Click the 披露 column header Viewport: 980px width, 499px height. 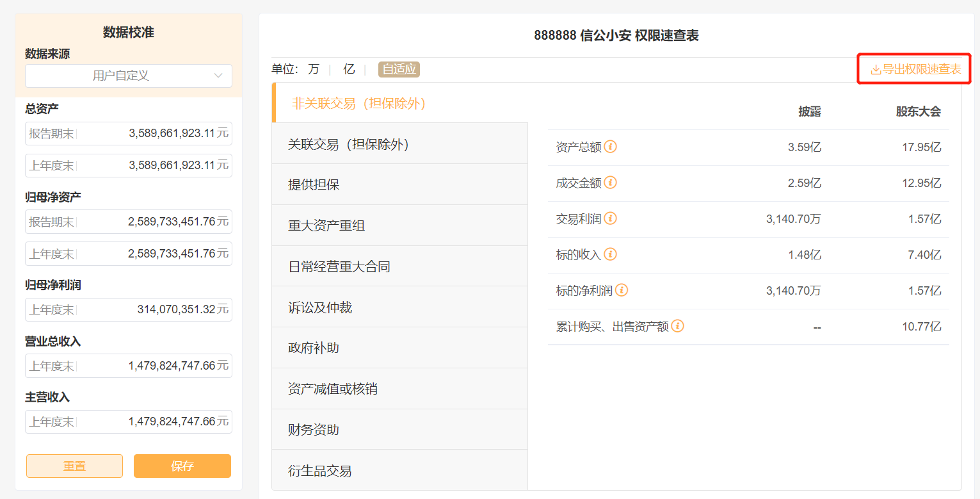[x=810, y=111]
